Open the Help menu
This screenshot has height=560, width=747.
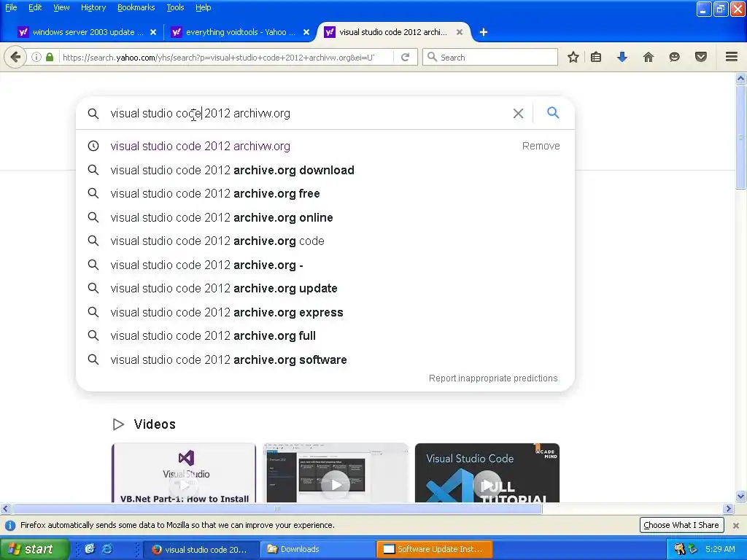204,7
